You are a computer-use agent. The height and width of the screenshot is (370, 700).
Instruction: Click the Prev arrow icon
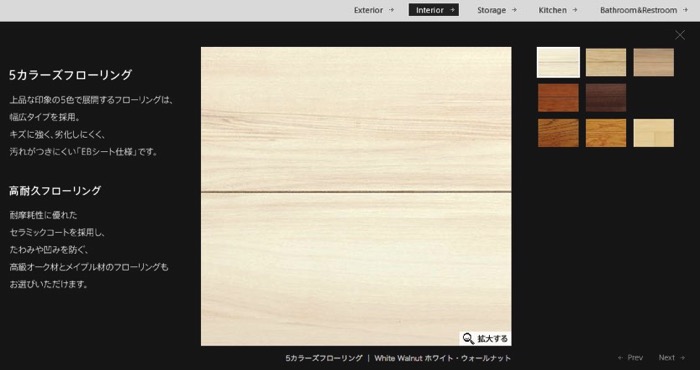click(621, 358)
